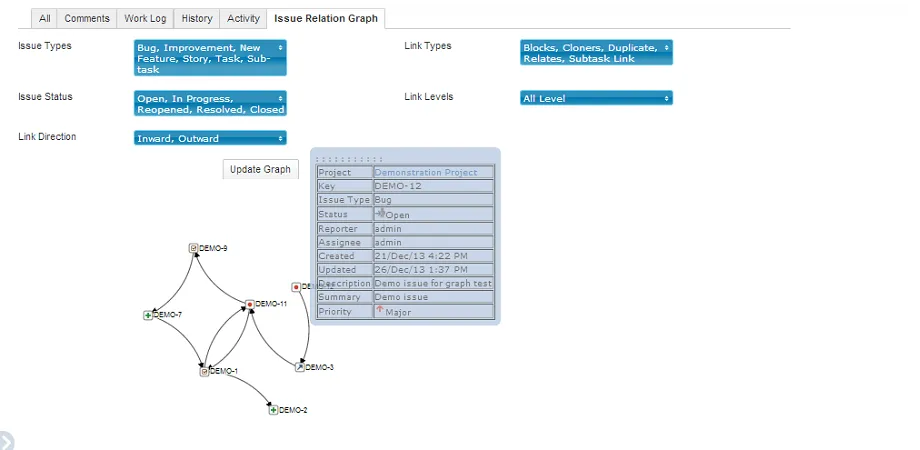Switch to the All tab
Image resolution: width=920 pixels, height=450 pixels.
pos(45,18)
